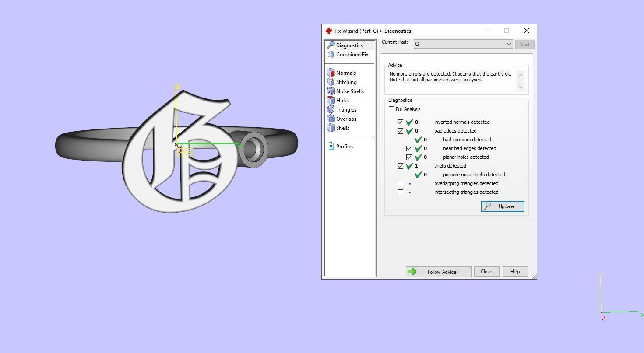Uncheck planar holes detected checkbox

tap(409, 157)
